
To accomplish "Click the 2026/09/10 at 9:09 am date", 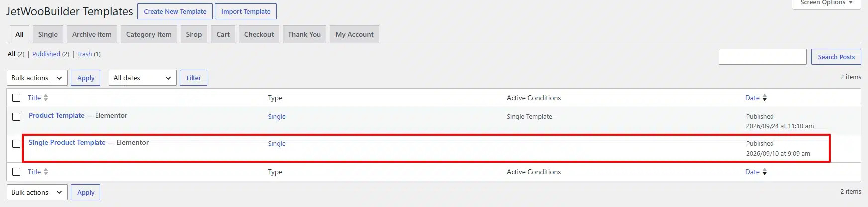I will point(778,153).
